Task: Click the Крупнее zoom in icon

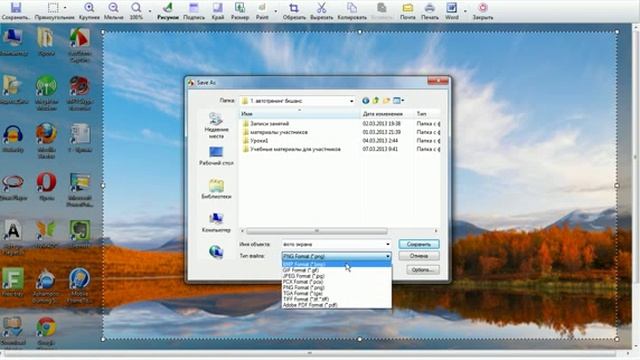Action: point(89,8)
